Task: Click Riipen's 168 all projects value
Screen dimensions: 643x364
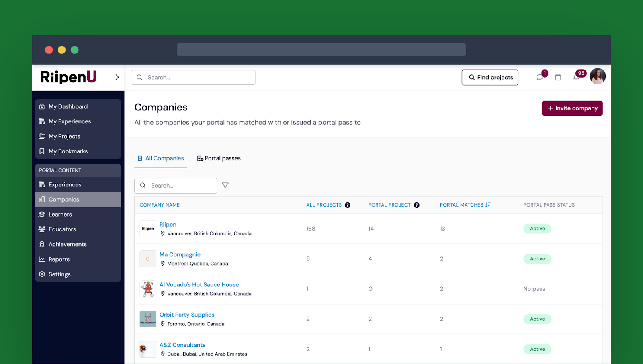Action: [311, 229]
